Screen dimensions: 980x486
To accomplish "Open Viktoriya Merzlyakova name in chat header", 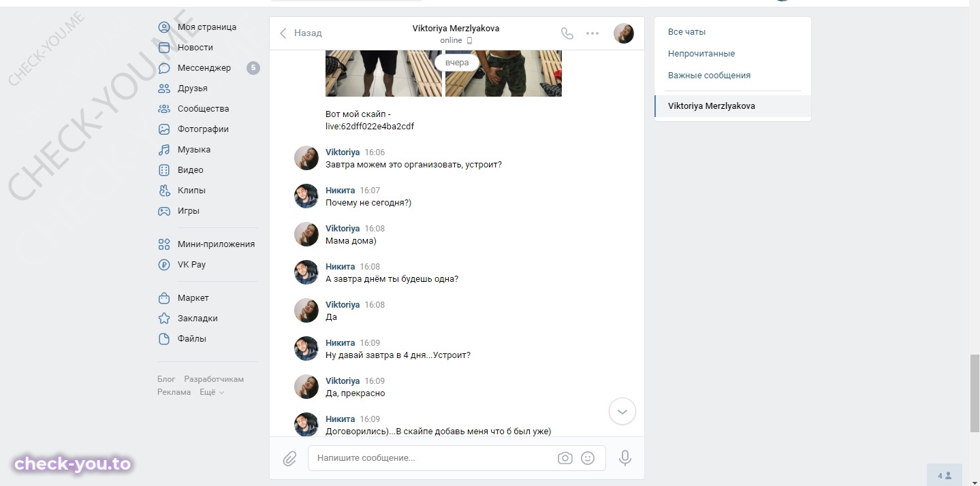I will [x=456, y=29].
